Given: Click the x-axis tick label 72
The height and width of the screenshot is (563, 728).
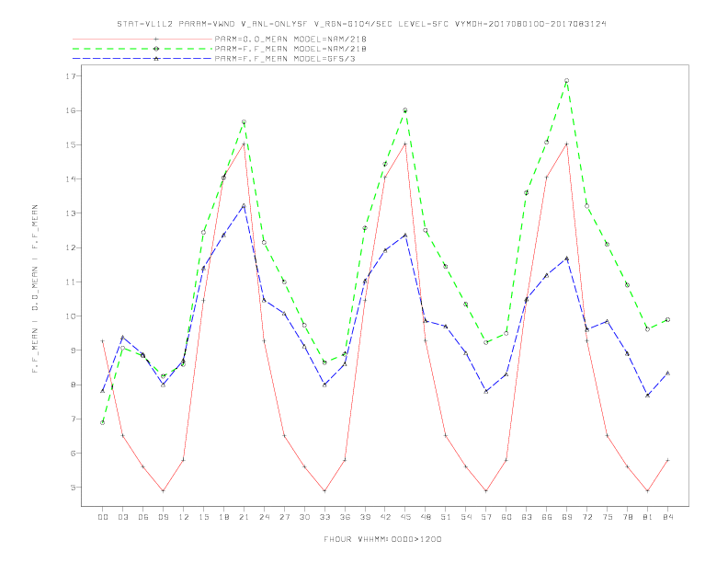Looking at the screenshot, I should (586, 517).
